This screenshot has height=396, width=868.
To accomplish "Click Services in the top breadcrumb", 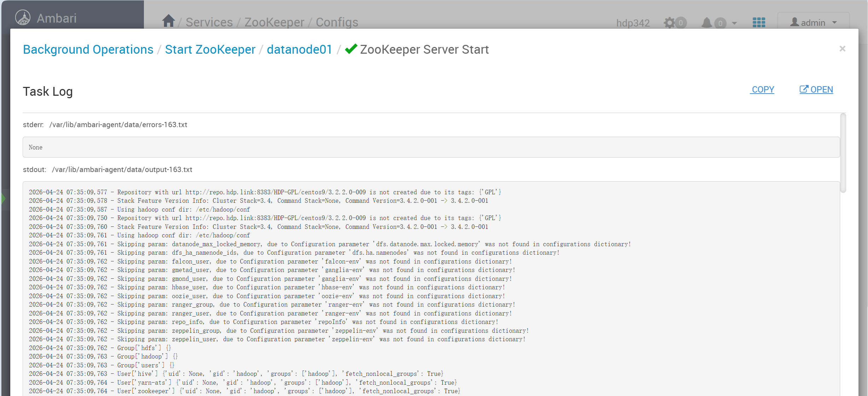I will coord(209,22).
